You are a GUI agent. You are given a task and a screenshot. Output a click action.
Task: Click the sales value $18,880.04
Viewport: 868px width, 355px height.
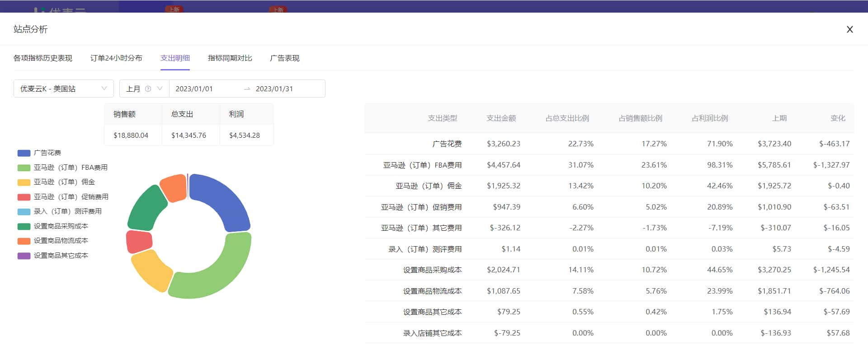point(131,135)
